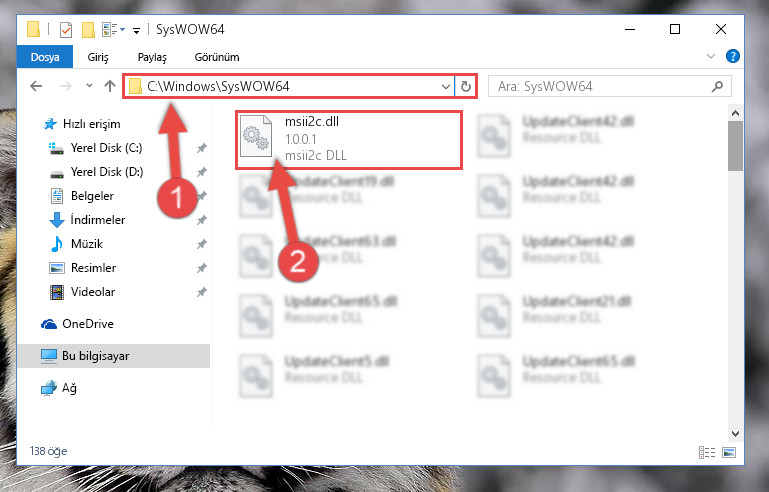This screenshot has width=769, height=492.
Task: Open the Help question mark icon
Action: pos(733,56)
